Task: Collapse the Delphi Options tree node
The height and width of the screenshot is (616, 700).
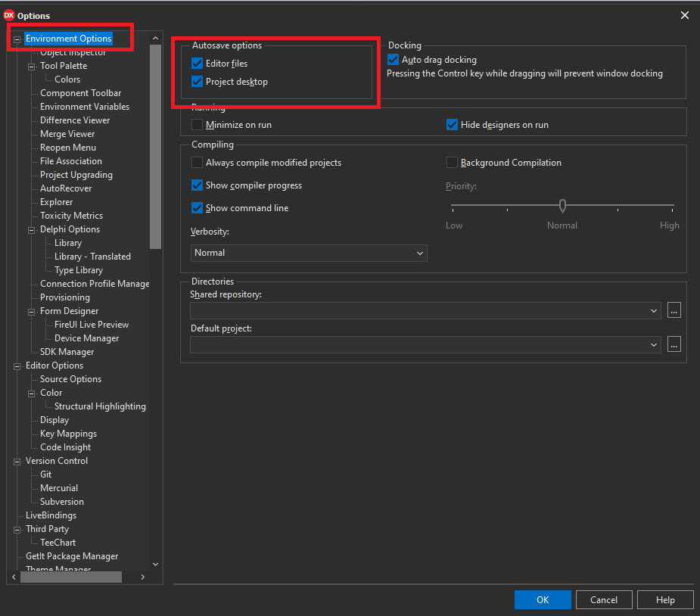Action: click(32, 229)
